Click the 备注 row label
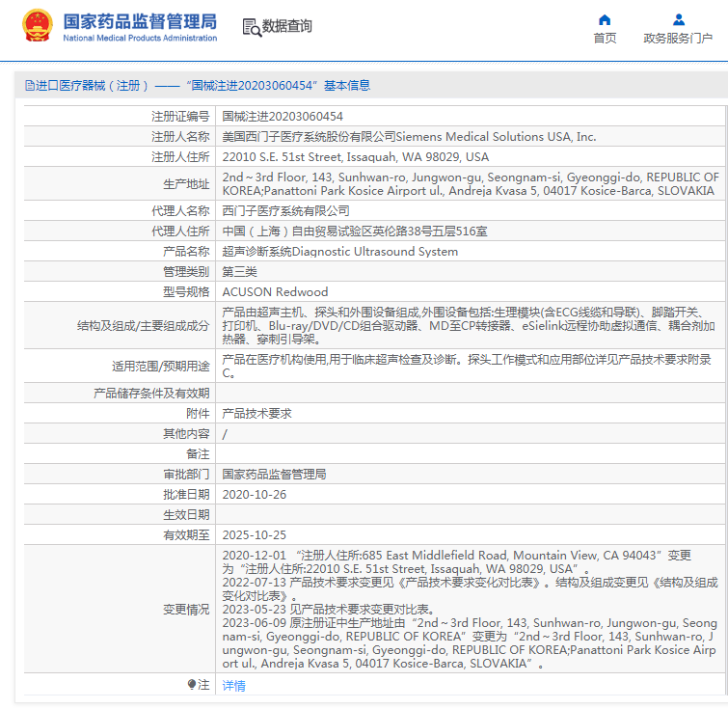The image size is (728, 709). [x=198, y=454]
